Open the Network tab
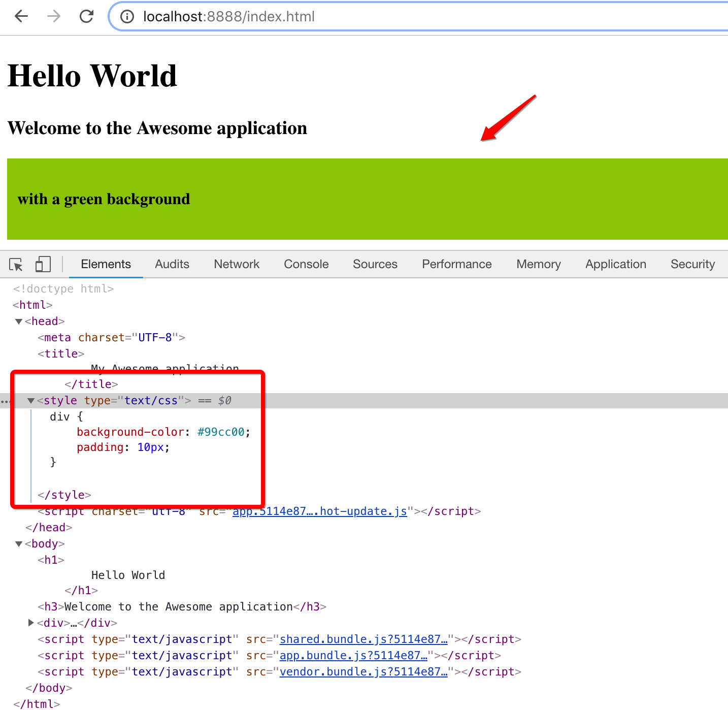728x710 pixels. click(x=237, y=264)
